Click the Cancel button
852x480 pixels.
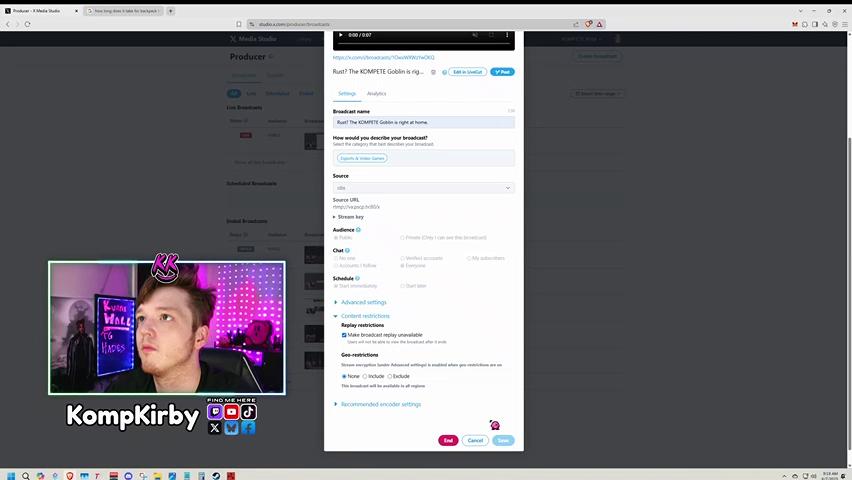475,440
